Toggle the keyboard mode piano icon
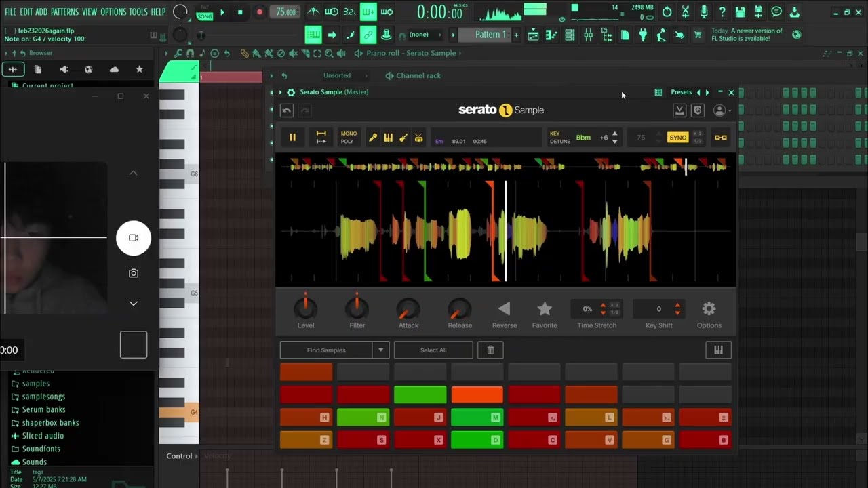Viewport: 868px width, 488px height. (718, 350)
